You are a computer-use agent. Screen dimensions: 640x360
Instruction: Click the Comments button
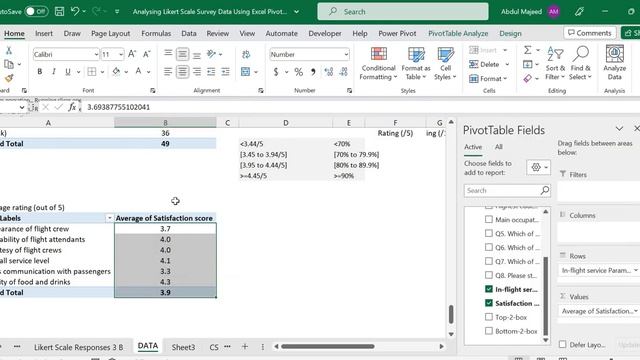pyautogui.click(x=590, y=33)
